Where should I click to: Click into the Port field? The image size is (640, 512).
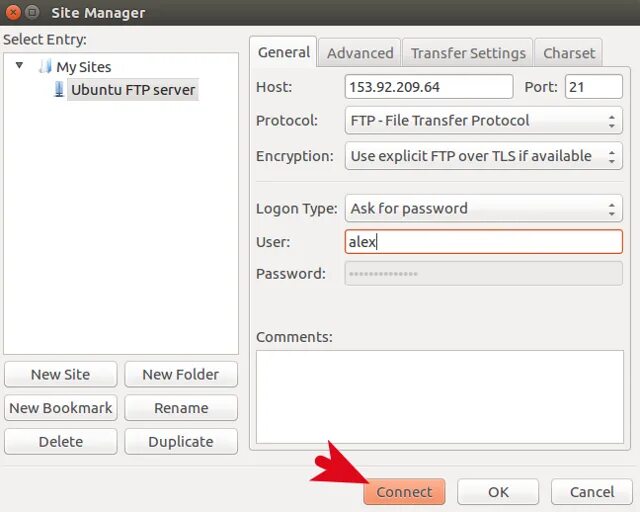(594, 87)
